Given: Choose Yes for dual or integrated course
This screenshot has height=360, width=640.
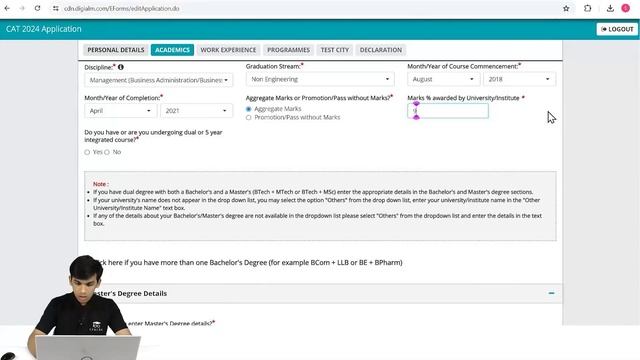Looking at the screenshot, I should (87, 152).
